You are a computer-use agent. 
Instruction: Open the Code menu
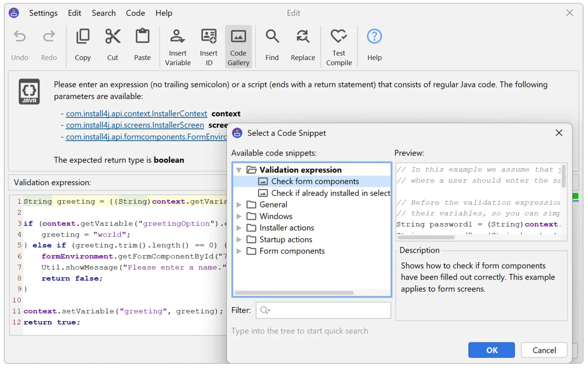coord(136,13)
